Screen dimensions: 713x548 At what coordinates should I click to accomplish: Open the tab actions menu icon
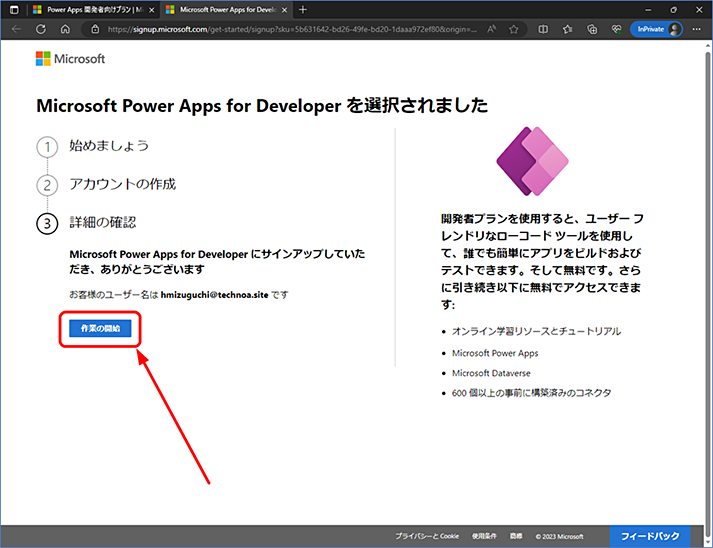click(x=14, y=10)
